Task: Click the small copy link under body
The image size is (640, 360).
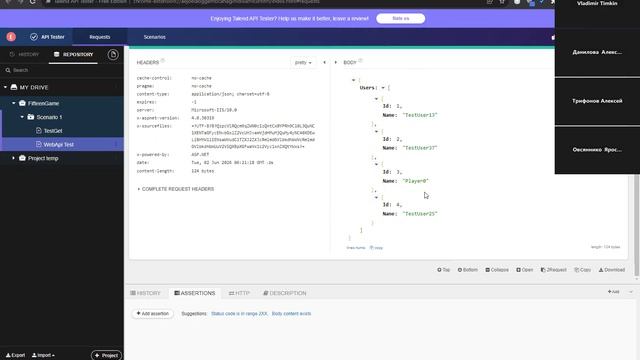Action: [376, 248]
